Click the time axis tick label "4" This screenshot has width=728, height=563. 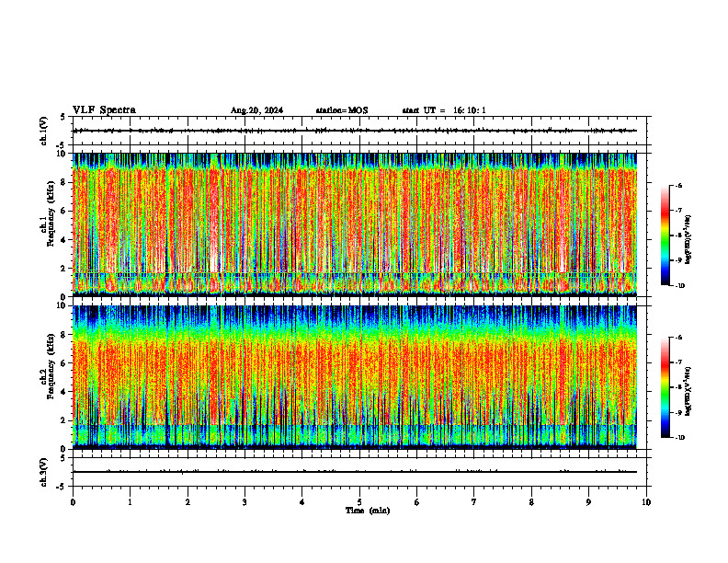(x=302, y=502)
